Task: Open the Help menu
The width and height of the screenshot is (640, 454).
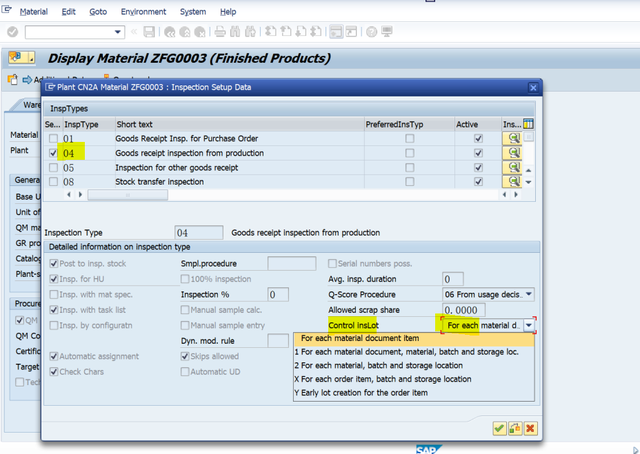Action: pos(228,12)
